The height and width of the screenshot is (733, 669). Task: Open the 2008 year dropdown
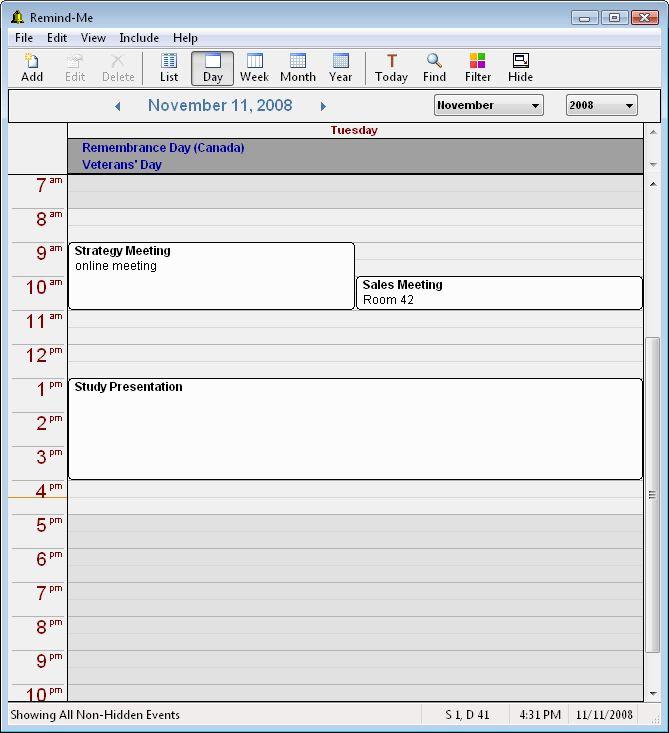601,105
